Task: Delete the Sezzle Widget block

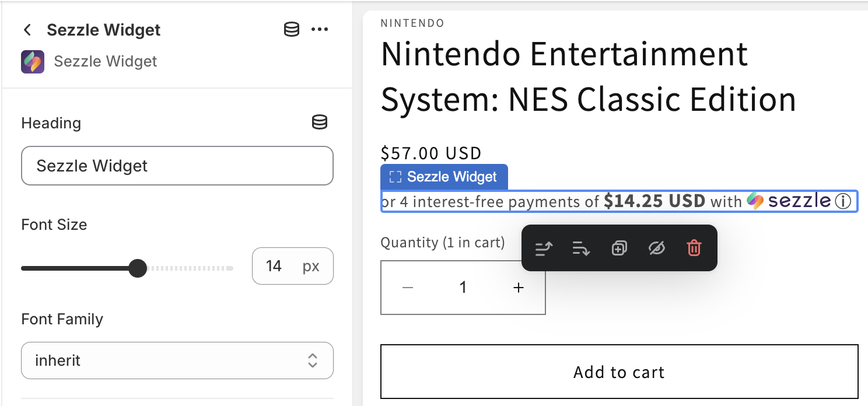Action: click(694, 249)
